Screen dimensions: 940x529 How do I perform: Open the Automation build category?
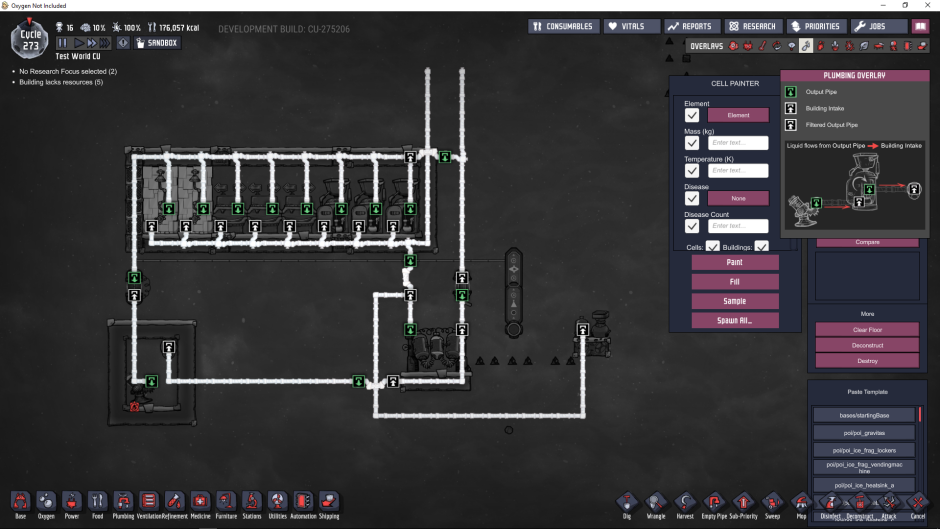[x=303, y=505]
